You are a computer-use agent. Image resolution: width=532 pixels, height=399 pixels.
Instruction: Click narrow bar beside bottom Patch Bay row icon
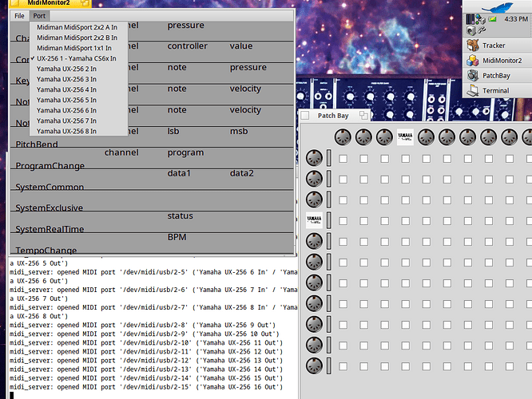click(329, 365)
